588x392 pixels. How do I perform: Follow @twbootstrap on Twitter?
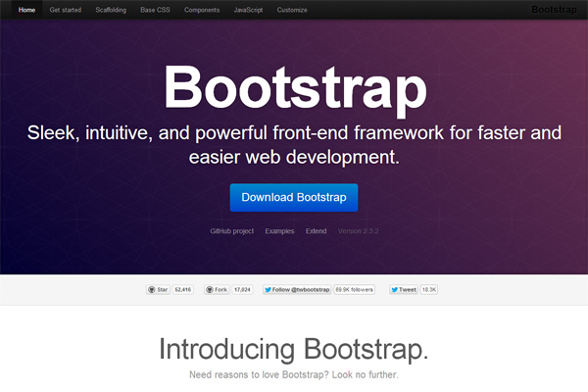(297, 290)
